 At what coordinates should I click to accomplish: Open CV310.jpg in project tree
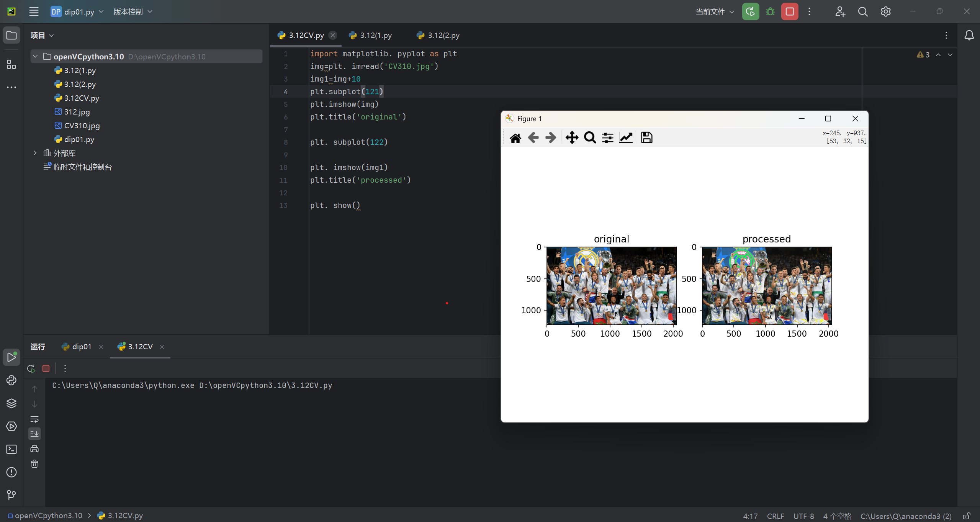82,126
